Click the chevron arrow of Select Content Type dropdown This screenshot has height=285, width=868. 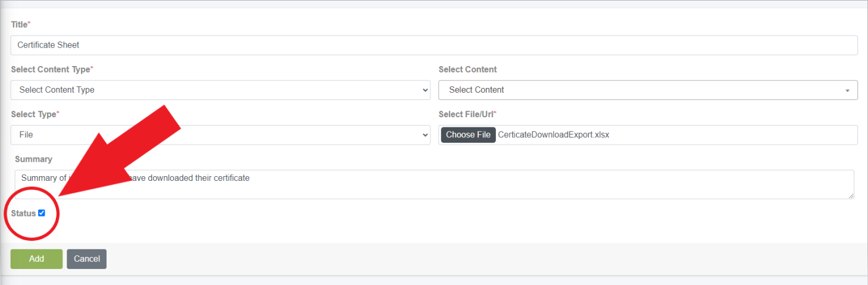[x=425, y=90]
